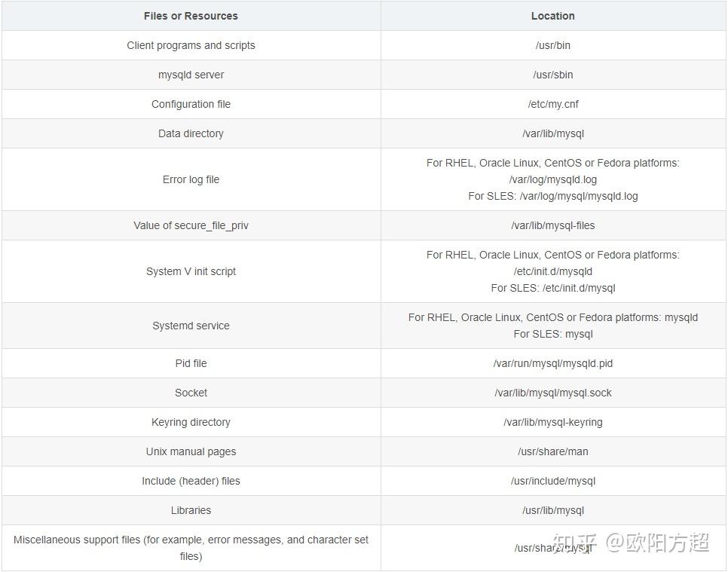Click the "Location" column header
This screenshot has height=572, width=728.
pos(552,16)
